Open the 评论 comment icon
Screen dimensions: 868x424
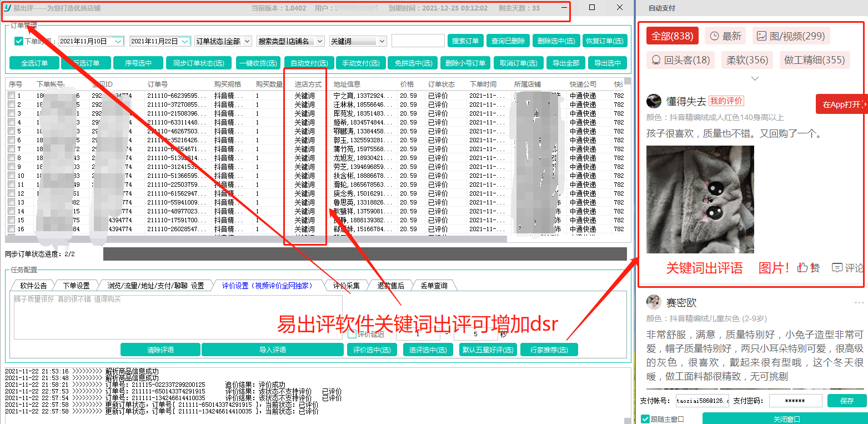coord(837,267)
